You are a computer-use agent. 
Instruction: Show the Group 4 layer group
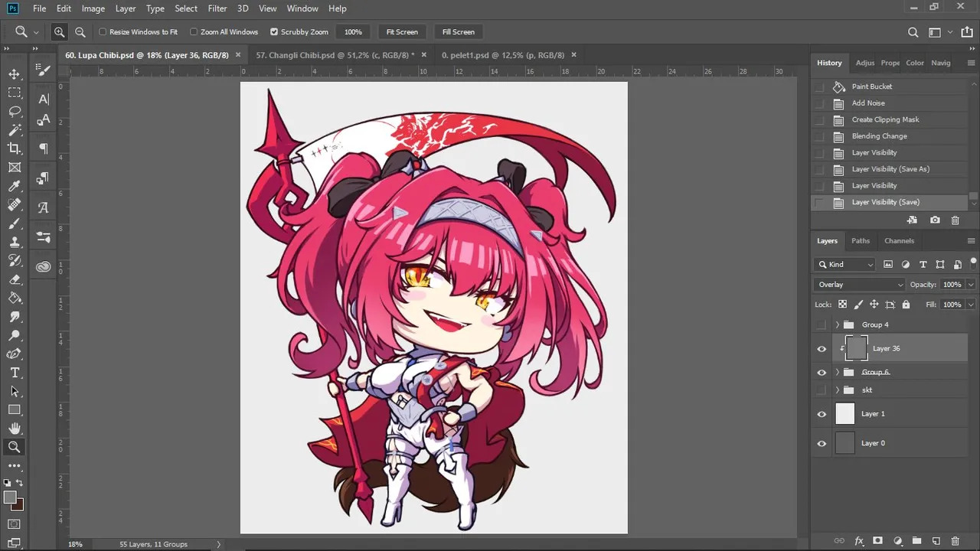[822, 325]
